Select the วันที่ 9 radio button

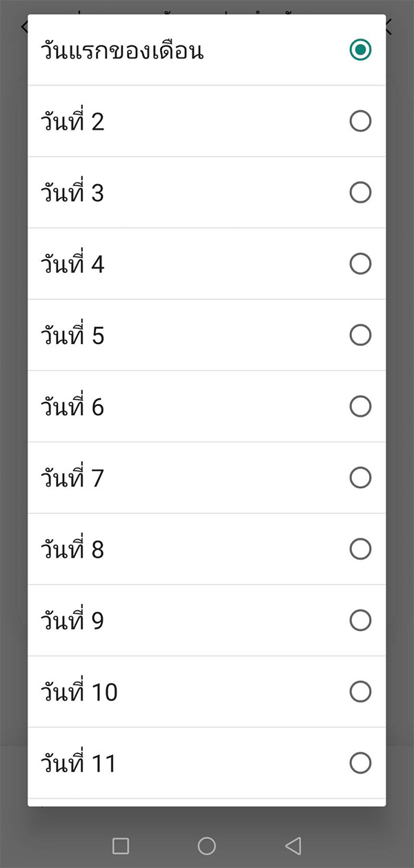359,620
